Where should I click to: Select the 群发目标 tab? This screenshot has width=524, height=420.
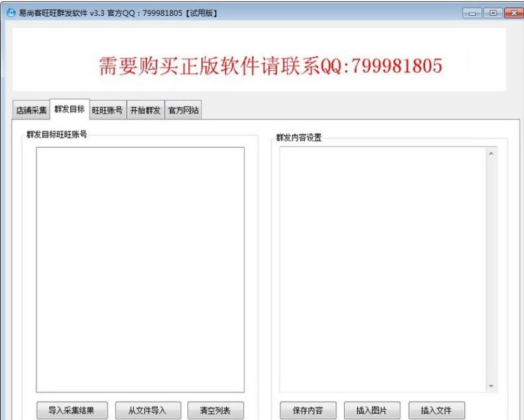(69, 109)
